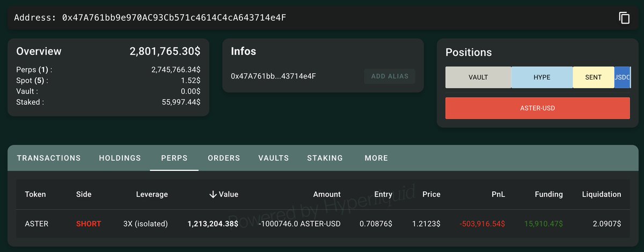Expand the MORE menu
This screenshot has height=252, width=644.
point(376,158)
